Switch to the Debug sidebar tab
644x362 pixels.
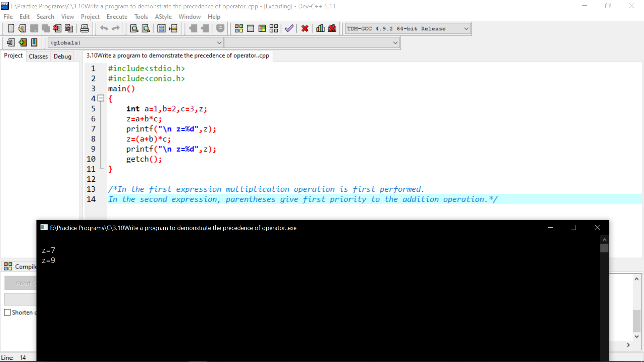coord(62,56)
